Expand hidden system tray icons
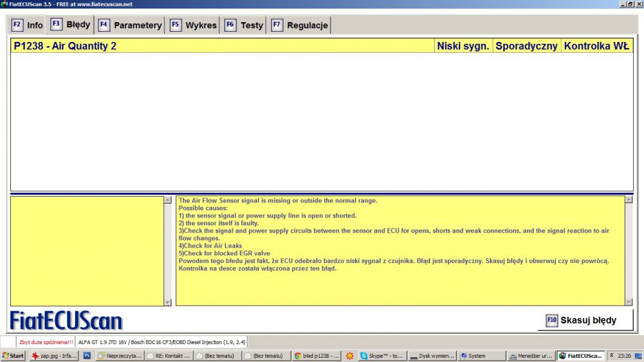This screenshot has height=362, width=644. pos(611,355)
